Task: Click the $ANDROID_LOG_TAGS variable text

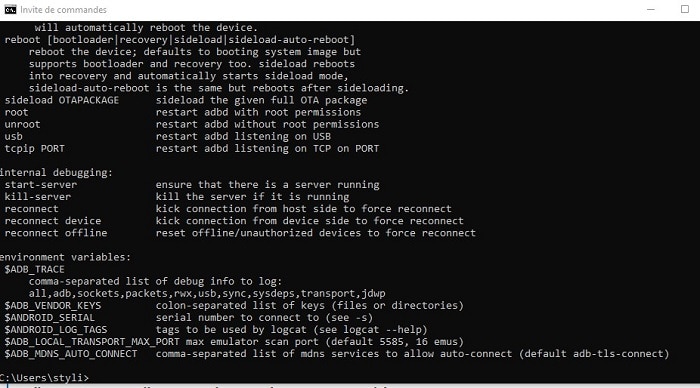Action: 56,330
